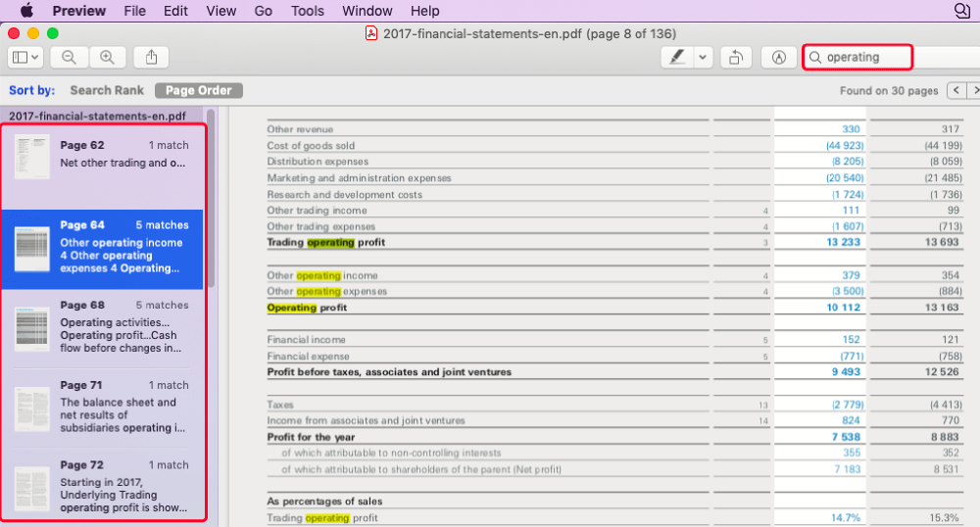Click the zoom in magnifier icon
The width and height of the screenshot is (980, 527).
click(108, 58)
